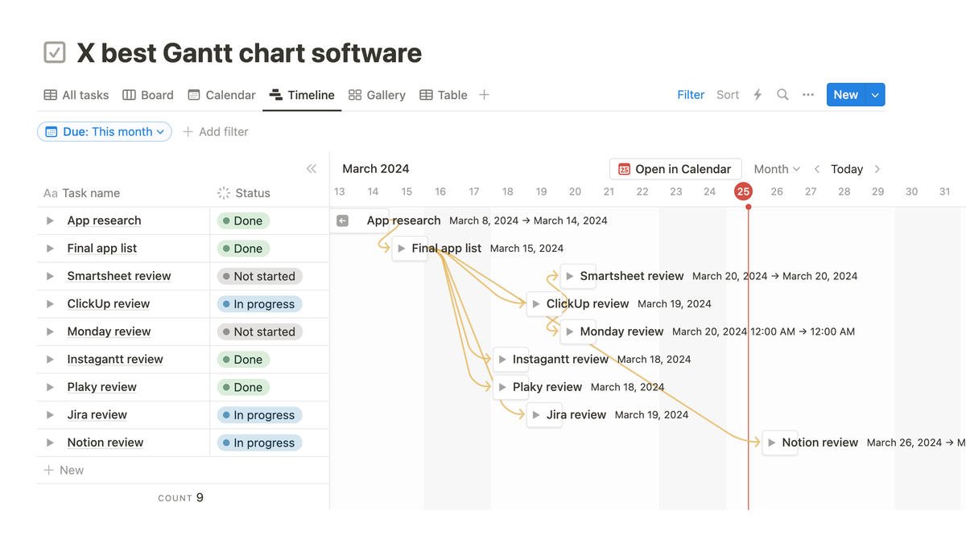Switch to the Table view tab
The image size is (966, 560).
(443, 94)
